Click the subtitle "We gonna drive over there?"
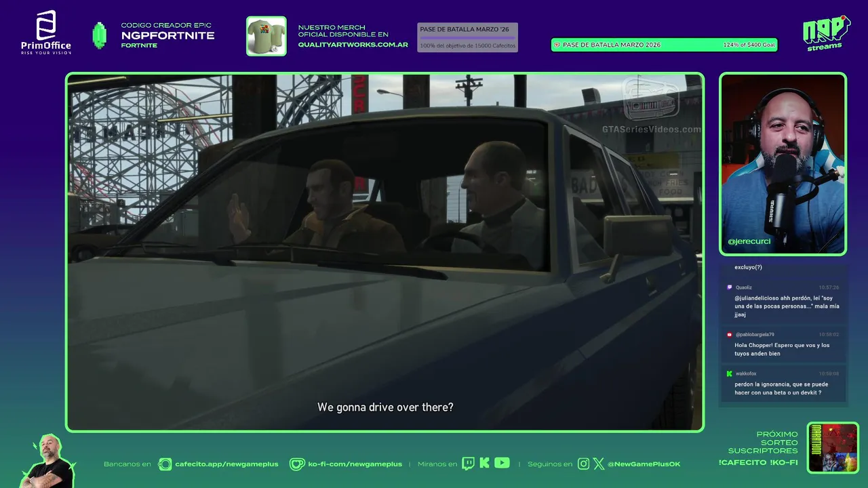Image resolution: width=868 pixels, height=488 pixels. tap(385, 407)
